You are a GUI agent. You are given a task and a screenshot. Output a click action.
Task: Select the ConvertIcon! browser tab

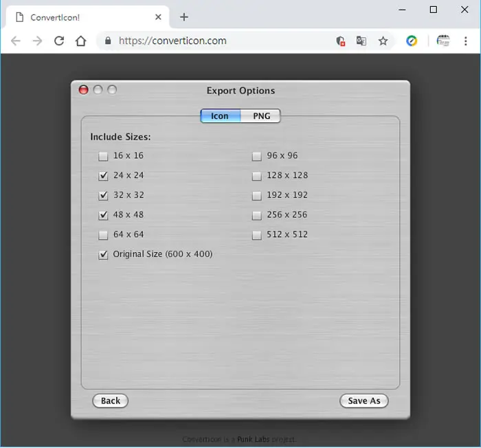[87, 17]
